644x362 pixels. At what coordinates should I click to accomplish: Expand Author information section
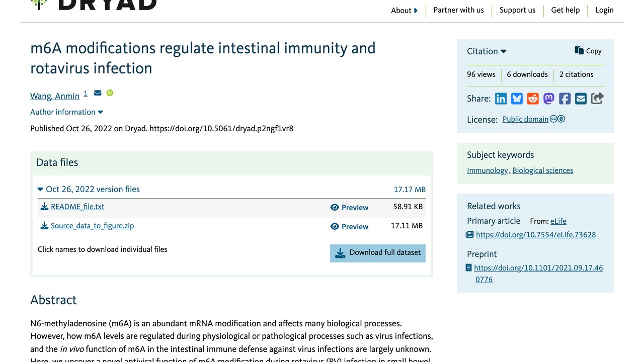pyautogui.click(x=66, y=112)
